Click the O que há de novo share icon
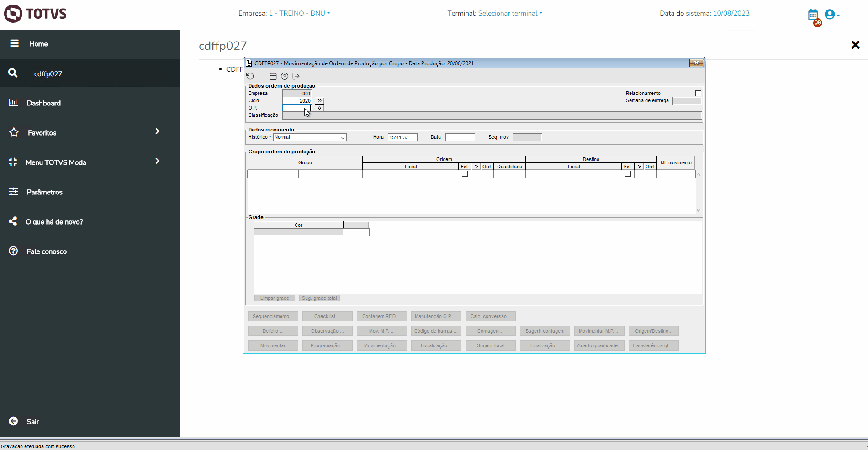The image size is (868, 450). 13,221
